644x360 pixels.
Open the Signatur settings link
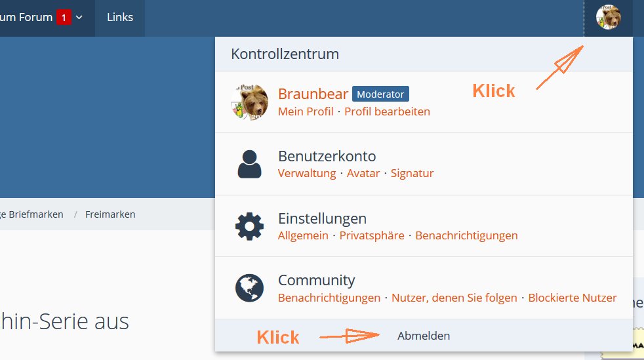412,173
